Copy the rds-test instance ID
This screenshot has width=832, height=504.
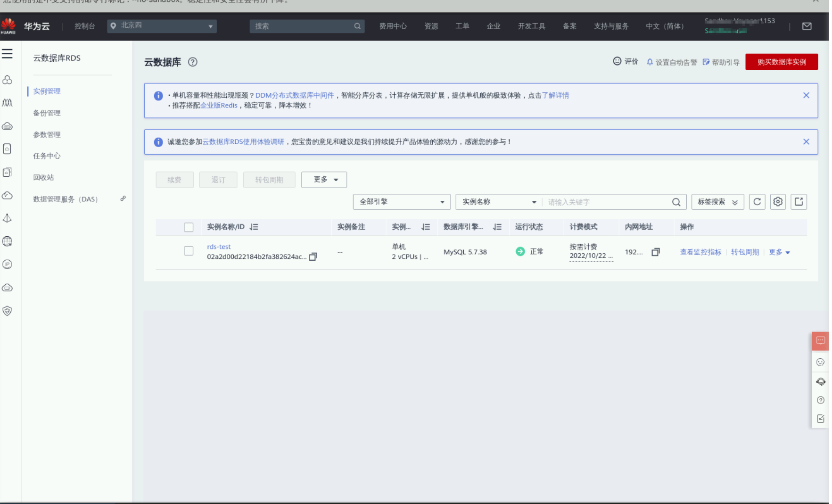[313, 256]
